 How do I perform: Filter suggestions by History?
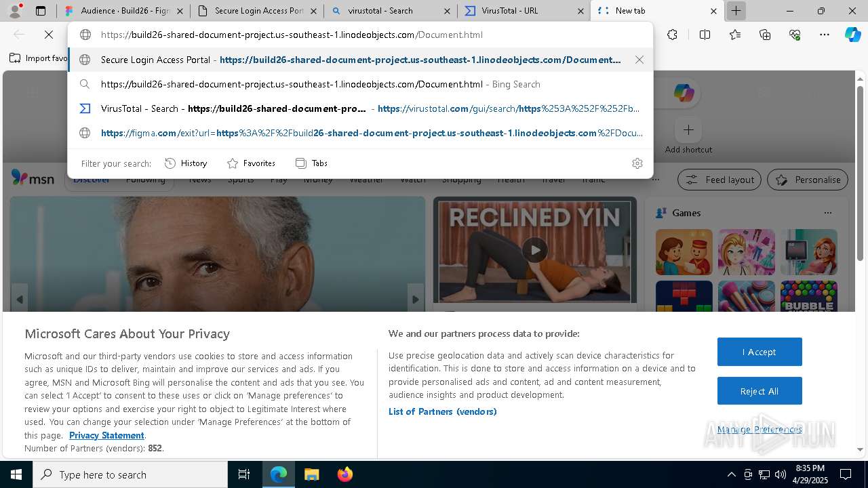(x=186, y=163)
